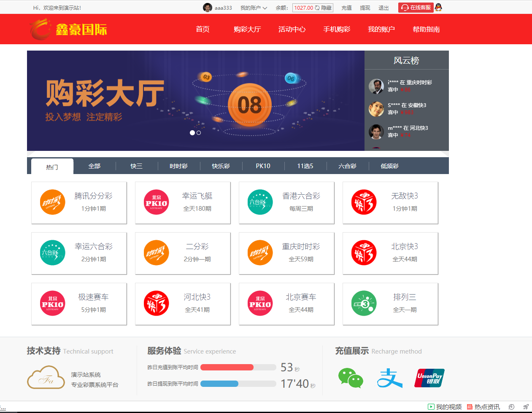Open 购彩大厅 in the main navigation

pos(247,29)
